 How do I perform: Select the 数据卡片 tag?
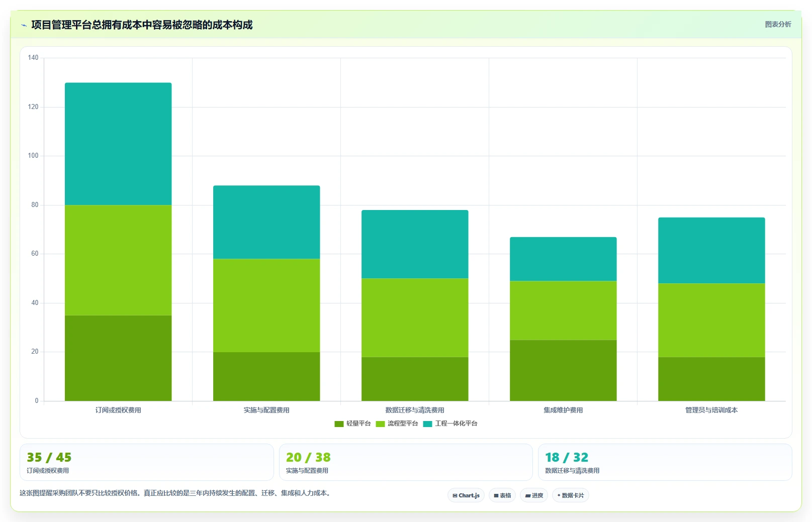click(571, 495)
